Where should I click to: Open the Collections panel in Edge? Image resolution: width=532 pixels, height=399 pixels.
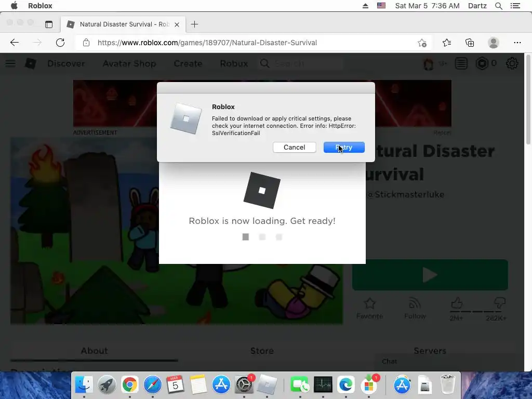(x=470, y=43)
